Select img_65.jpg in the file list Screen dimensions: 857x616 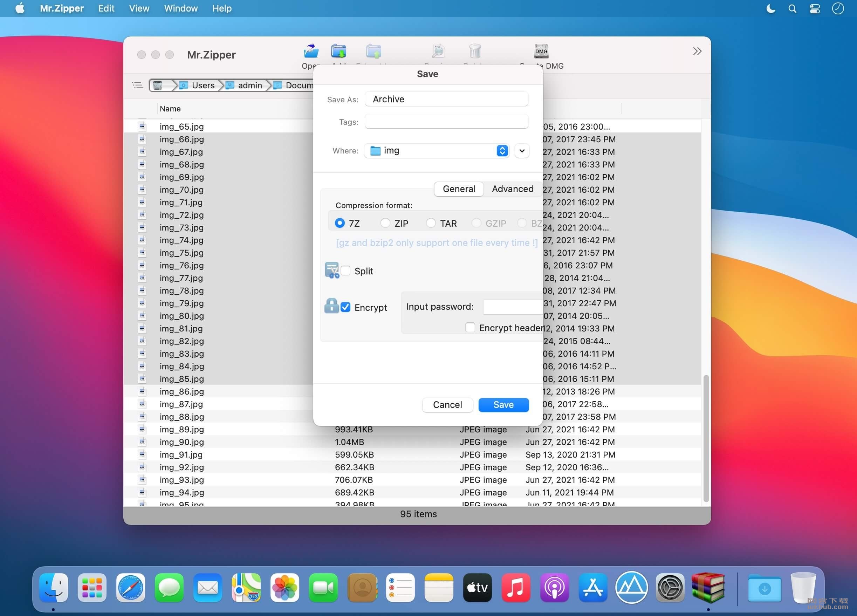point(181,126)
